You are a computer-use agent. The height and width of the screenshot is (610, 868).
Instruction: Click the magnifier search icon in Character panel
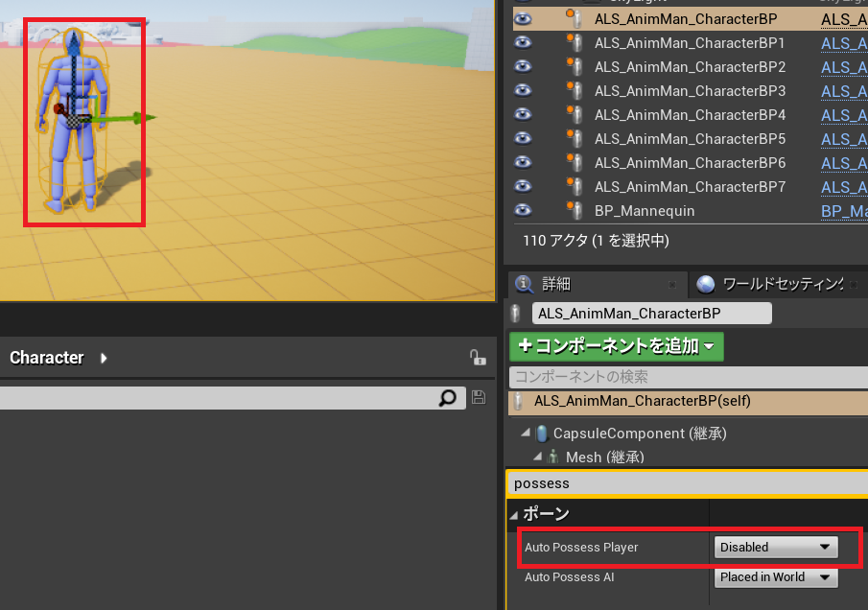(x=447, y=397)
